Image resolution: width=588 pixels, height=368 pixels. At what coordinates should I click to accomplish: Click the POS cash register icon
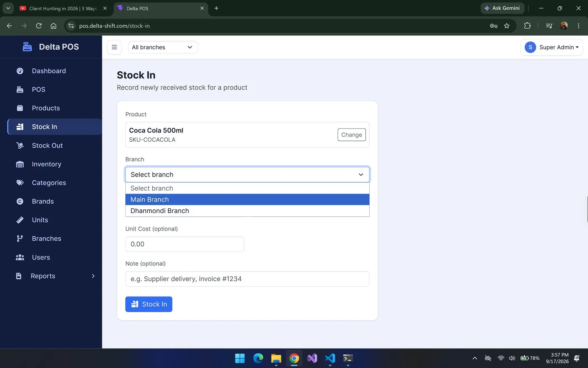coord(20,89)
